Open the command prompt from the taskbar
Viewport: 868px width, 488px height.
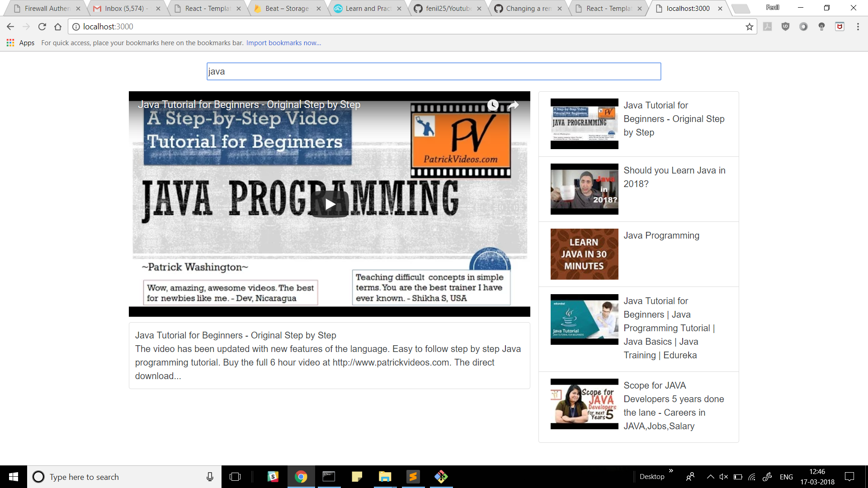(329, 477)
